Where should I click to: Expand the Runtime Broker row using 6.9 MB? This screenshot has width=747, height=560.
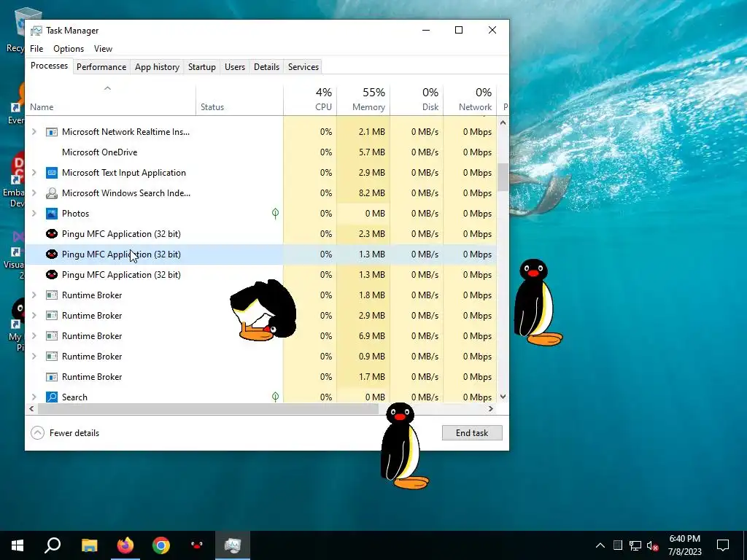point(34,335)
